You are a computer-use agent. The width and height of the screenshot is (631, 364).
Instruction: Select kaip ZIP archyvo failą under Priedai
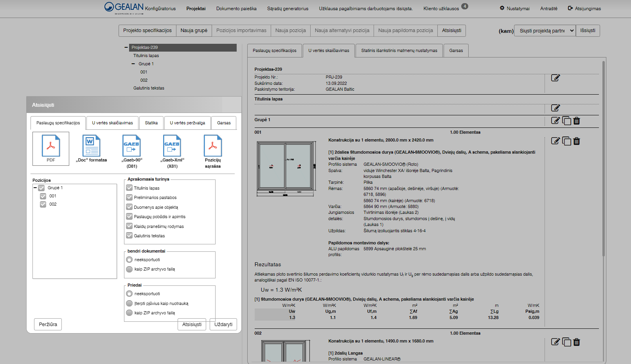(x=129, y=313)
